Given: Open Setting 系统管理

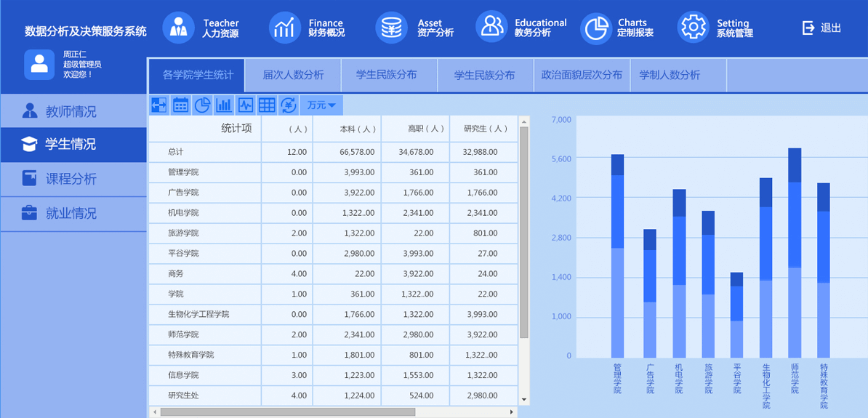Looking at the screenshot, I should (715, 28).
